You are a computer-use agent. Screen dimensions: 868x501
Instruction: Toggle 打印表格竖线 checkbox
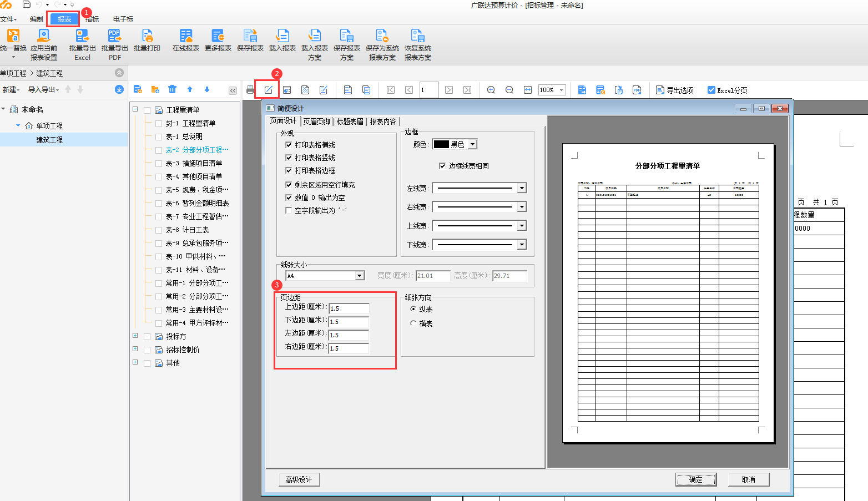[289, 158]
